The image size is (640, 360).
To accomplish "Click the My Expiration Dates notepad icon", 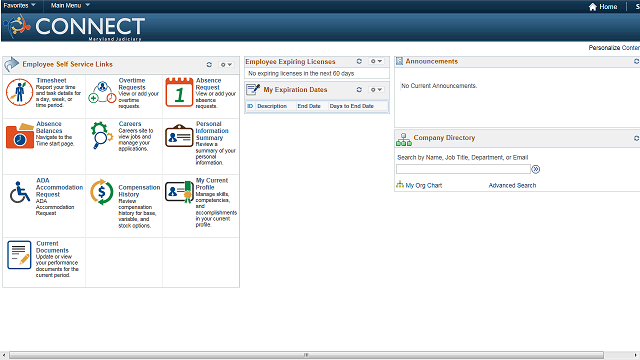I will tap(253, 89).
